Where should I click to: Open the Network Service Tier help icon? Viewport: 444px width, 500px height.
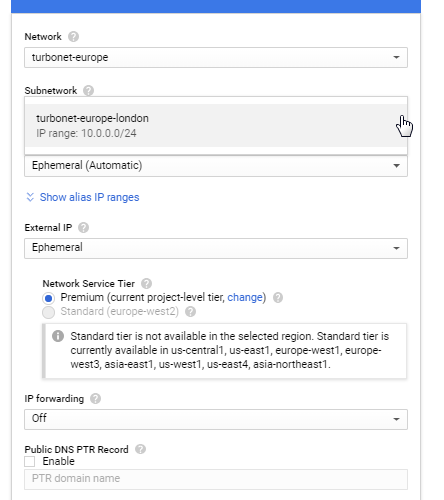tap(146, 284)
